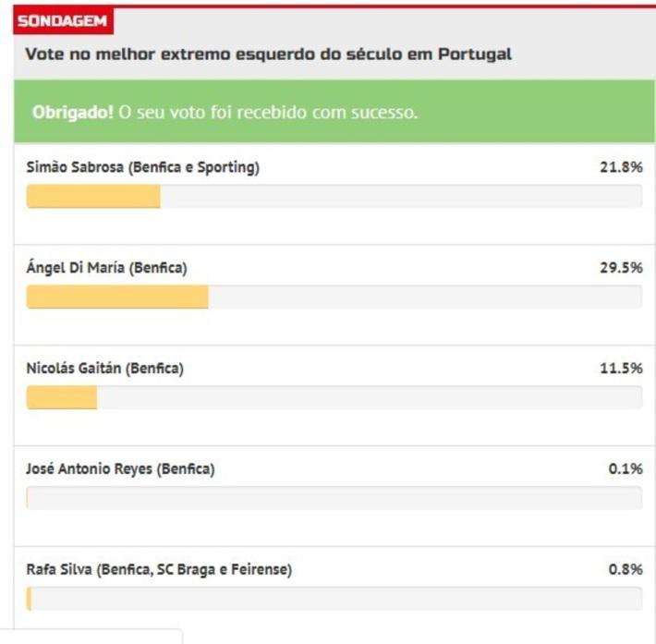Image resolution: width=656 pixels, height=644 pixels.
Task: Click the orange fill of Di María's bar
Action: pos(116,297)
